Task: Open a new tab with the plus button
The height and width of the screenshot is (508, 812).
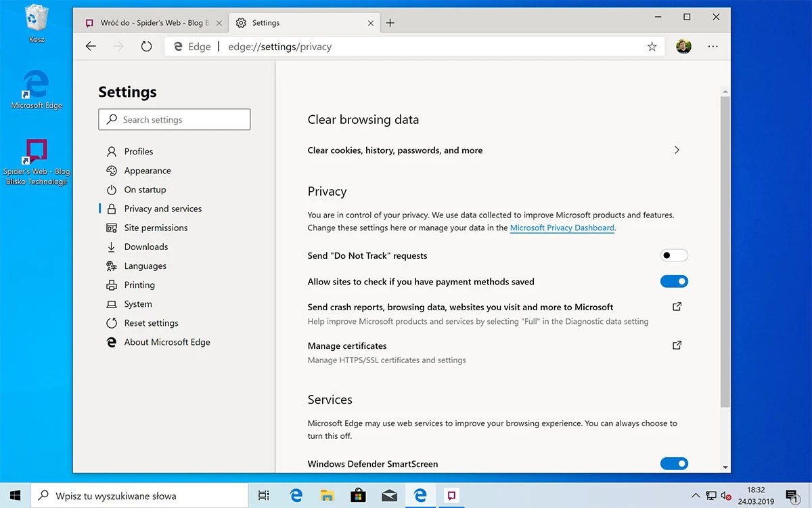Action: pyautogui.click(x=390, y=23)
